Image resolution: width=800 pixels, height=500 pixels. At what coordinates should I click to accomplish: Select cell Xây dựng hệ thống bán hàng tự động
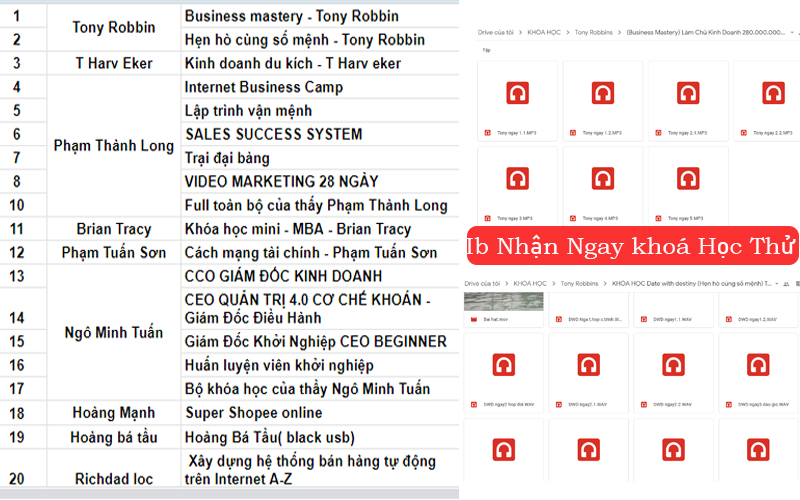tap(320, 469)
